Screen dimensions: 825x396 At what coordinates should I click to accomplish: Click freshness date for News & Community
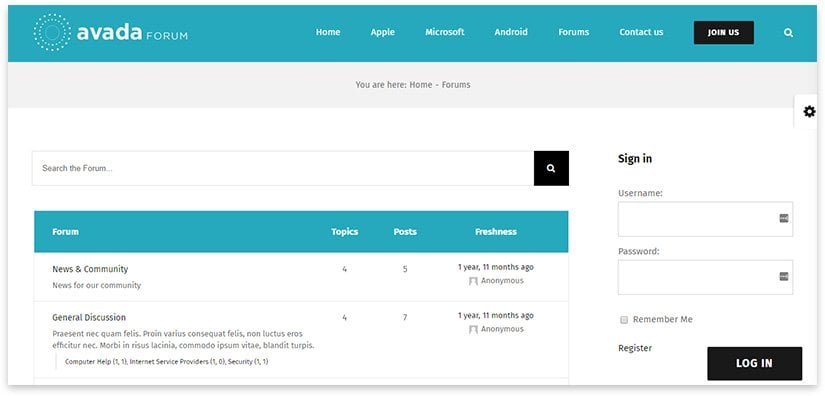click(x=496, y=267)
